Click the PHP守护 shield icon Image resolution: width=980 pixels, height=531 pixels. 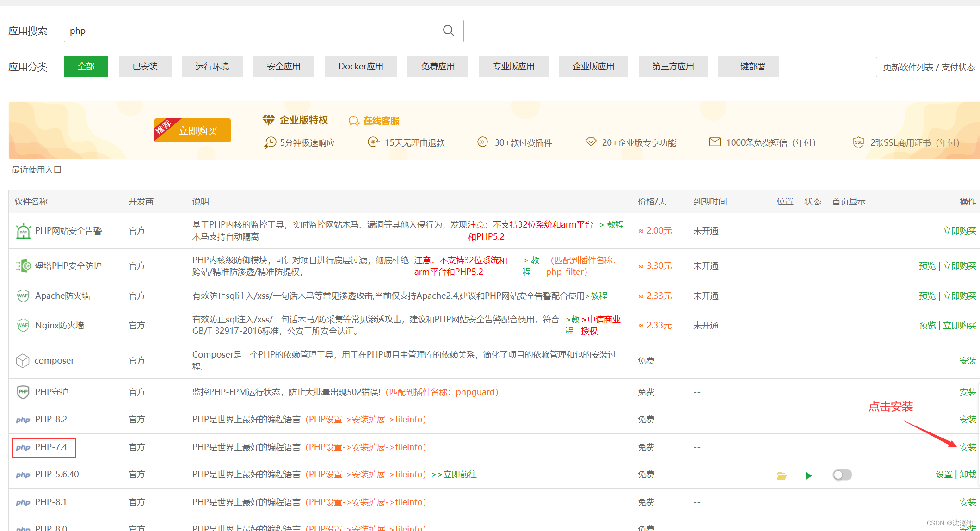point(23,392)
